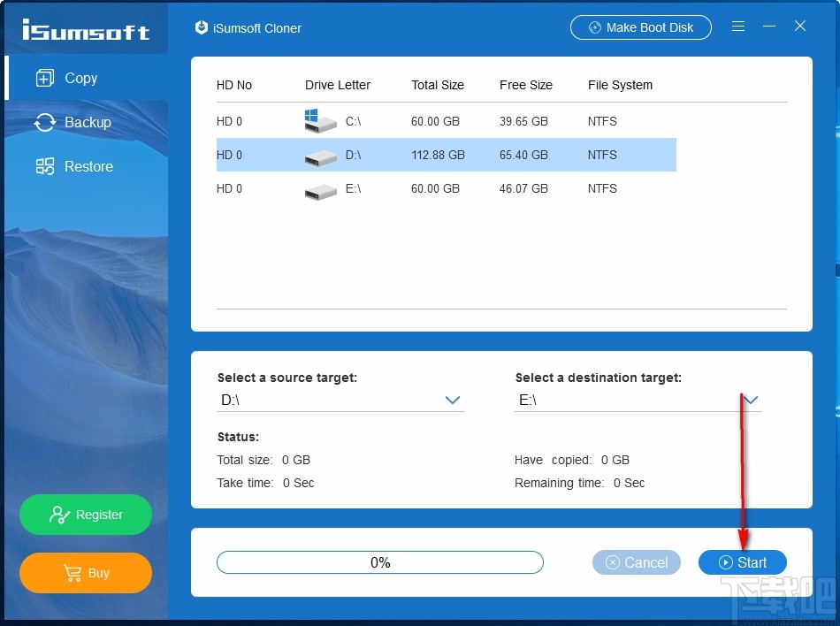Viewport: 840px width, 626px height.
Task: Switch to the Restore function
Action: tap(88, 166)
